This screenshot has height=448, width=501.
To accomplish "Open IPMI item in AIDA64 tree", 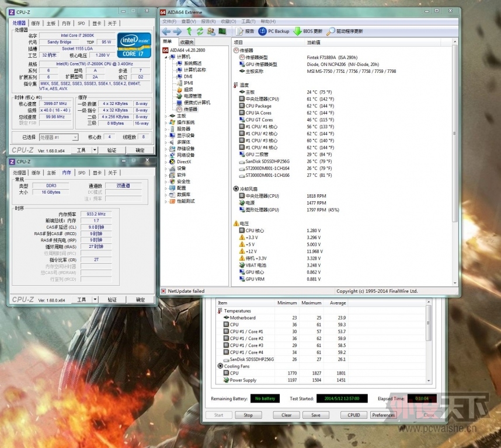I will point(185,83).
